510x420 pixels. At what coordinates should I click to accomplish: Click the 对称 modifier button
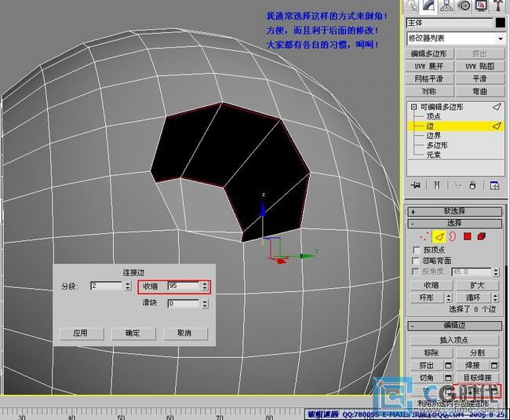point(429,92)
